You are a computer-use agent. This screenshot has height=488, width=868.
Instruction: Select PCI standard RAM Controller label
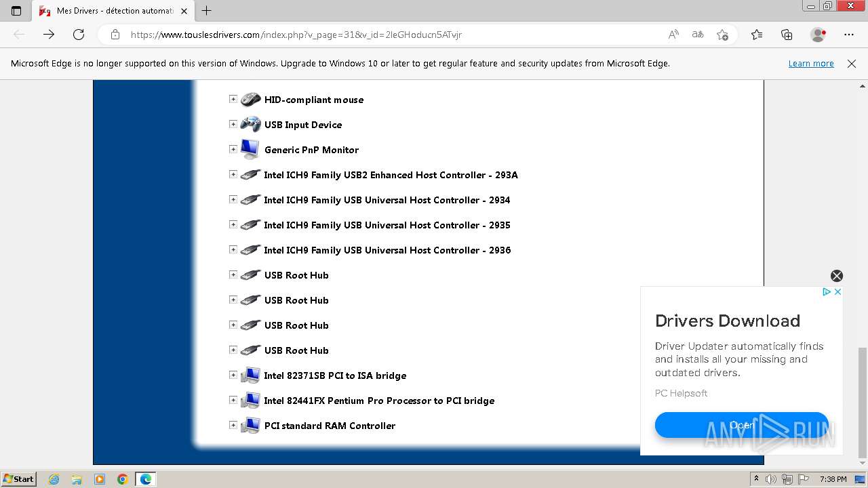(x=330, y=426)
